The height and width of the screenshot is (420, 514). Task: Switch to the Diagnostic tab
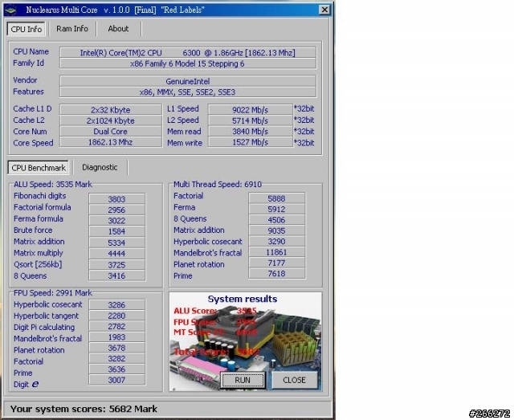click(100, 167)
